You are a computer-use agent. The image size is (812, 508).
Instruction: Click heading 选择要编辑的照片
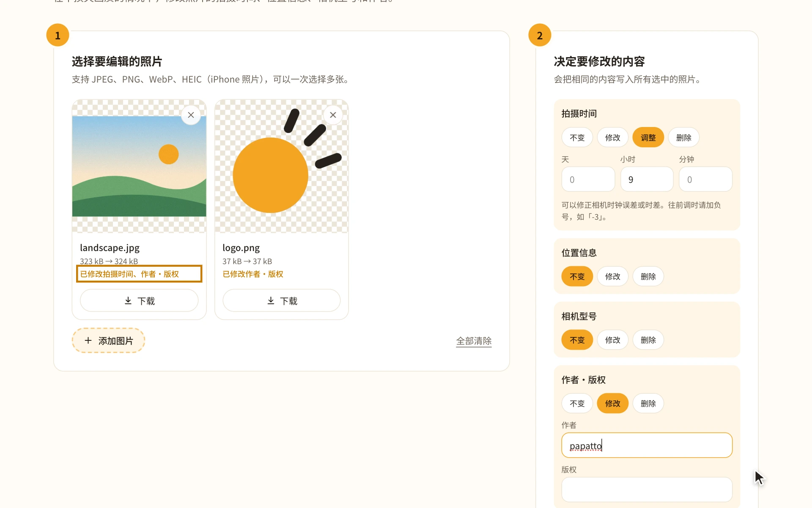117,61
